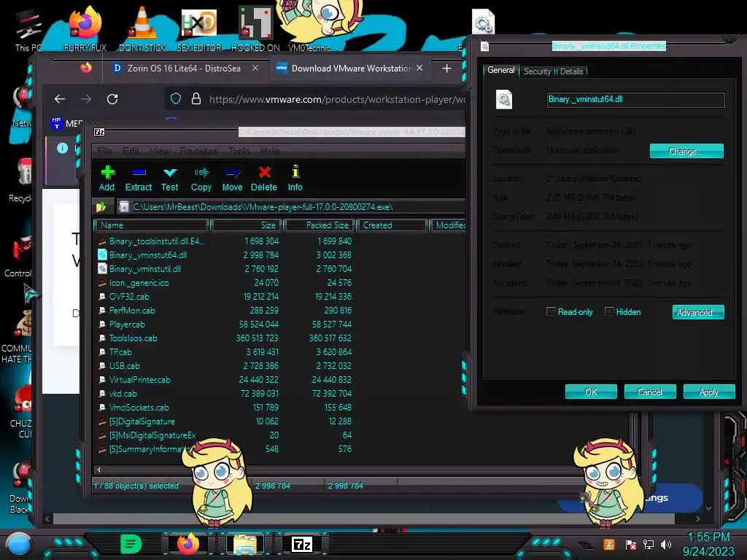Open the Tools menu in 7-Zip
The width and height of the screenshot is (747, 560).
pyautogui.click(x=239, y=151)
